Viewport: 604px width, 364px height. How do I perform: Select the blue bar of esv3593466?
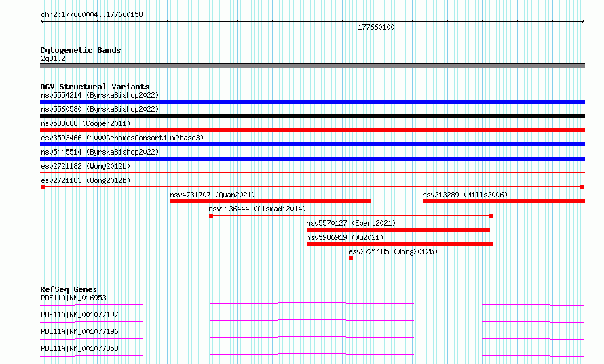click(x=312, y=144)
